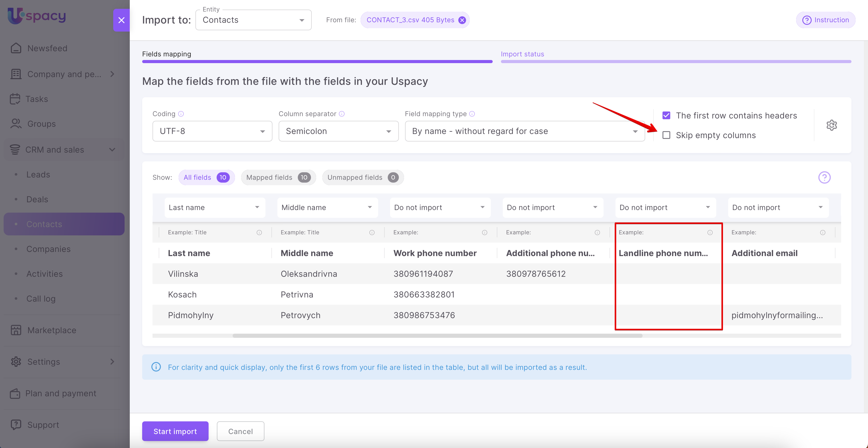The image size is (868, 448).
Task: Click the horizontal table scrollbar
Action: tap(437, 336)
